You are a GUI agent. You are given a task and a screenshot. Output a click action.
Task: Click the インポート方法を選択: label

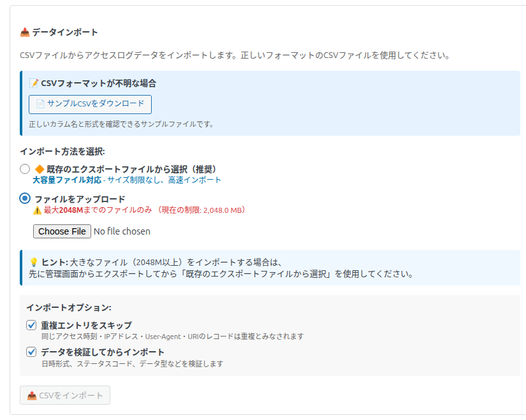[x=62, y=152]
